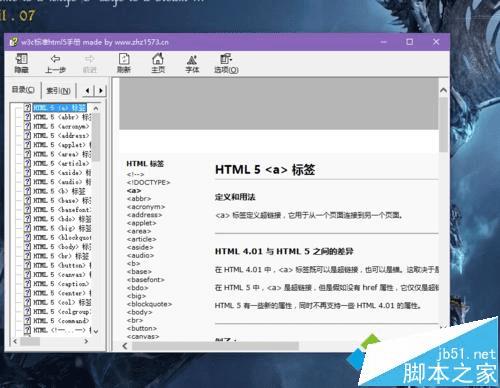Viewport: 500px width, 388px height.
Task: Open the <big> link in page sidebar
Action: pyautogui.click(x=136, y=296)
